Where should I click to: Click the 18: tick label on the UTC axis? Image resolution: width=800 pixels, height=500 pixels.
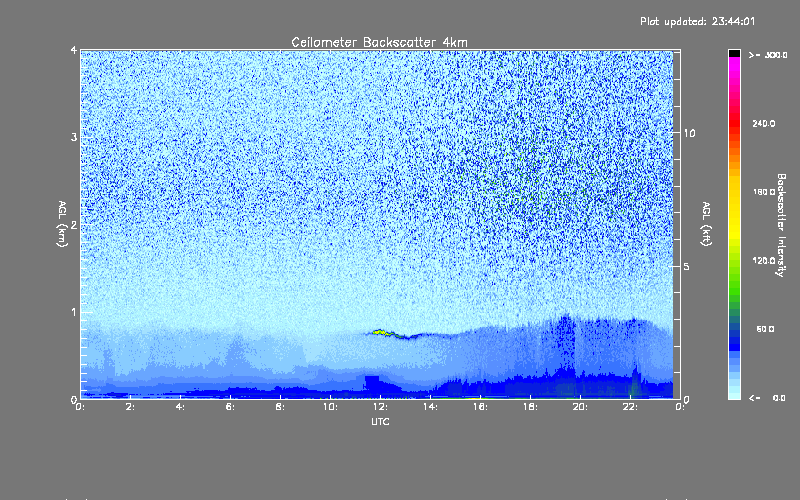(x=530, y=407)
